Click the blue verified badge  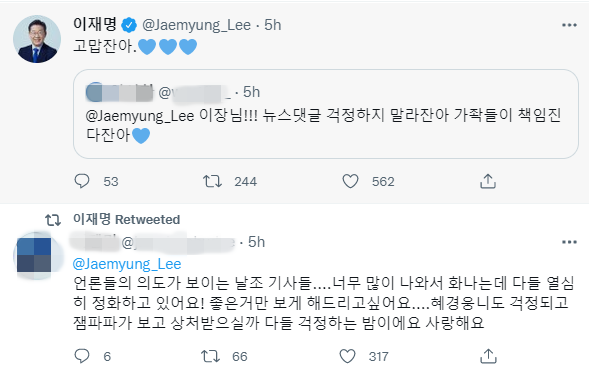pyautogui.click(x=129, y=25)
